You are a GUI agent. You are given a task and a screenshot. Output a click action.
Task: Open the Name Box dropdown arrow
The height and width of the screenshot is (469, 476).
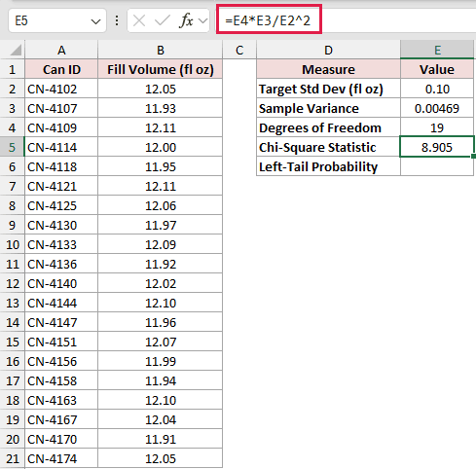[x=95, y=21]
